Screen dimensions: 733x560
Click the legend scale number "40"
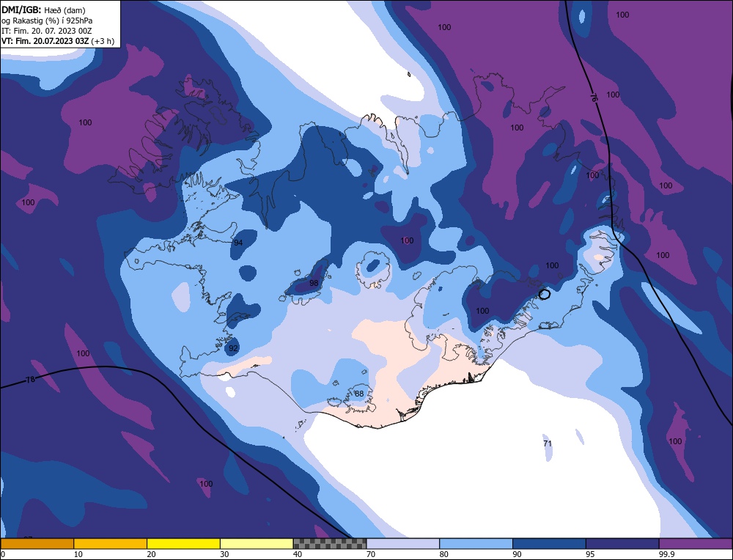pyautogui.click(x=298, y=554)
